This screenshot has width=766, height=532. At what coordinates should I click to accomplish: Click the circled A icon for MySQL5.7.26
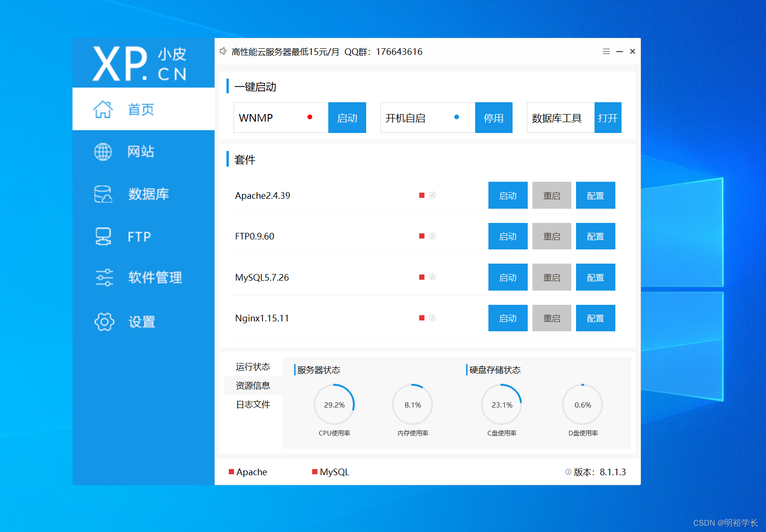point(433,277)
